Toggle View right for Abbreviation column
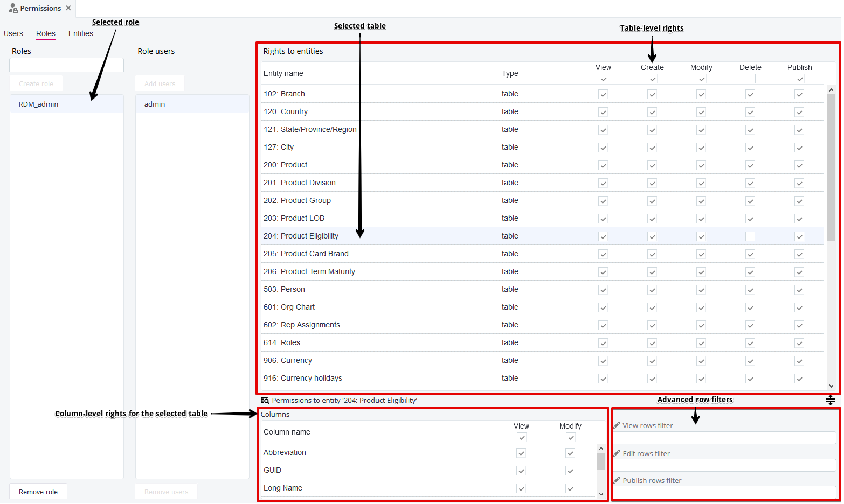This screenshot has width=844, height=504. point(521,453)
